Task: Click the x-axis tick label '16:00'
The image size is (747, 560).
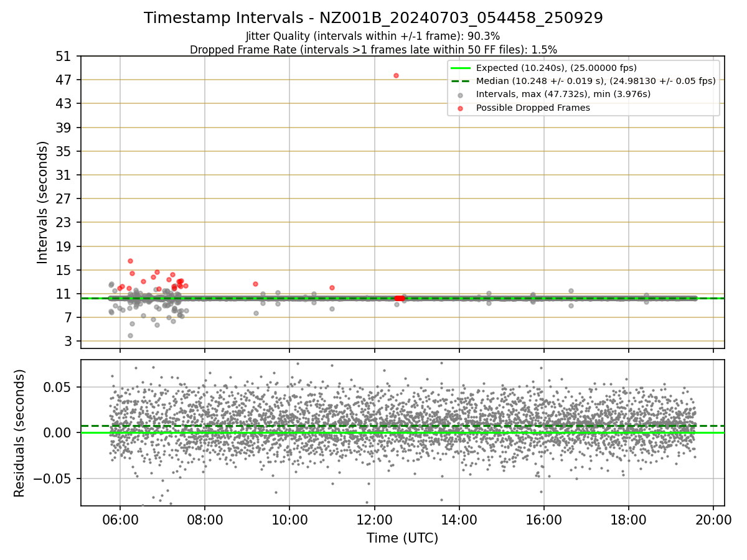Action: (x=544, y=519)
